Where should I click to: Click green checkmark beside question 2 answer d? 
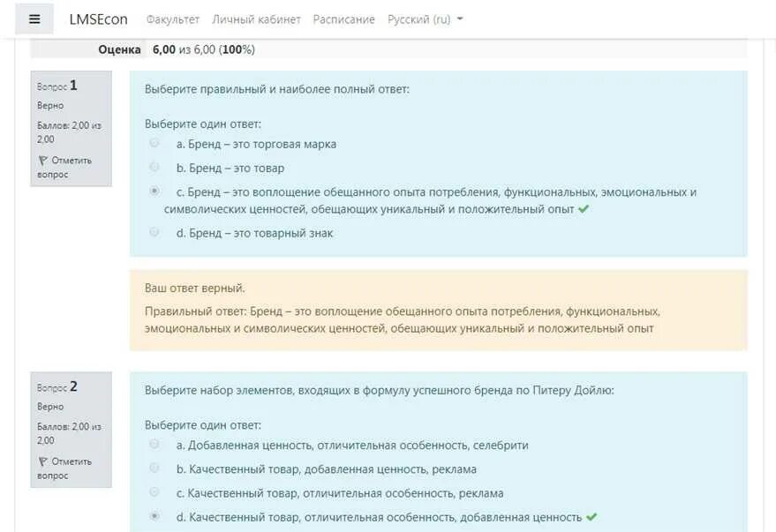591,517
